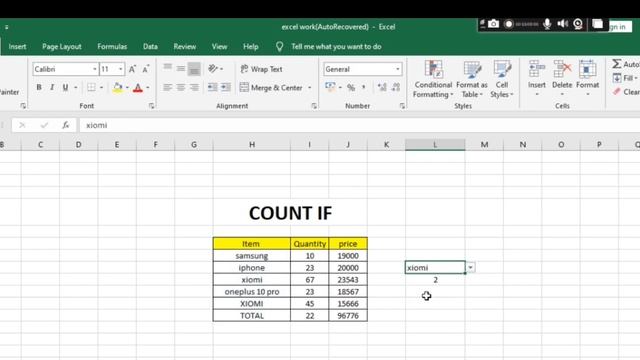640x360 pixels.
Task: Click recorder speaker volume icon
Action: coord(562,24)
